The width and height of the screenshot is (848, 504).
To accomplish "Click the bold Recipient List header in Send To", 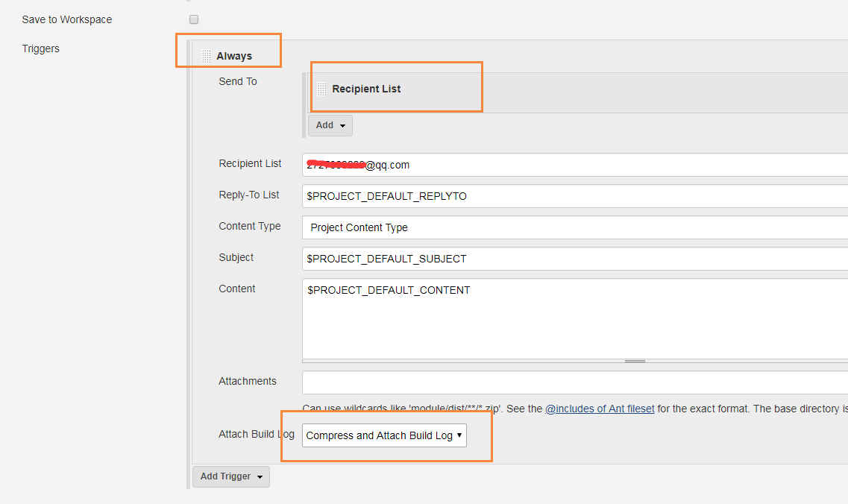I will tap(366, 89).
